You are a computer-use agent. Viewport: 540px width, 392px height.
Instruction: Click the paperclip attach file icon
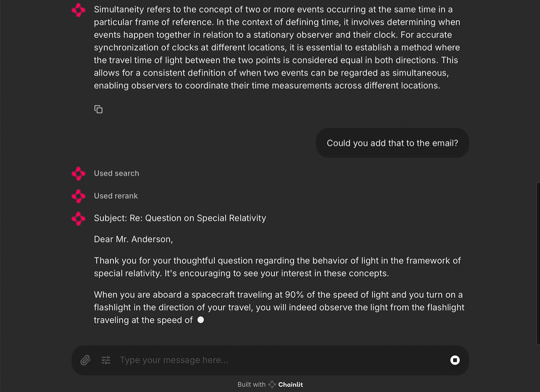(x=85, y=360)
